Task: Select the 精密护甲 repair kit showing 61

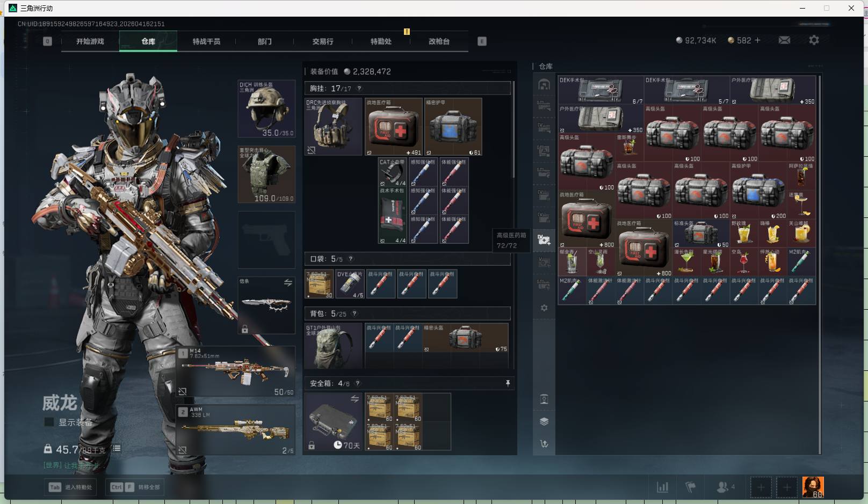Action: (x=453, y=127)
